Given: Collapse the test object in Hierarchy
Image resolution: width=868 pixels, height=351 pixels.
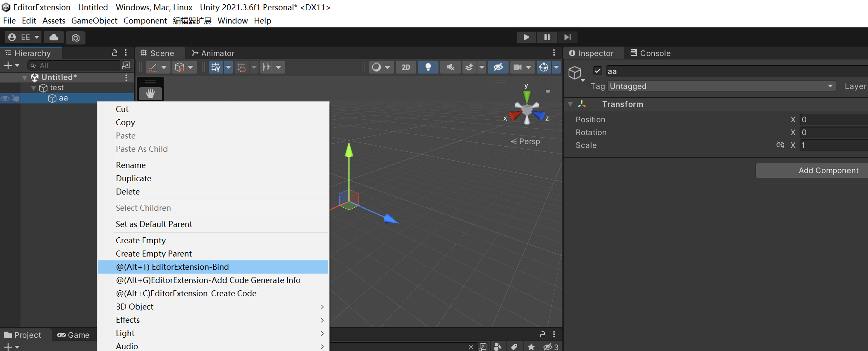Looking at the screenshot, I should (34, 88).
